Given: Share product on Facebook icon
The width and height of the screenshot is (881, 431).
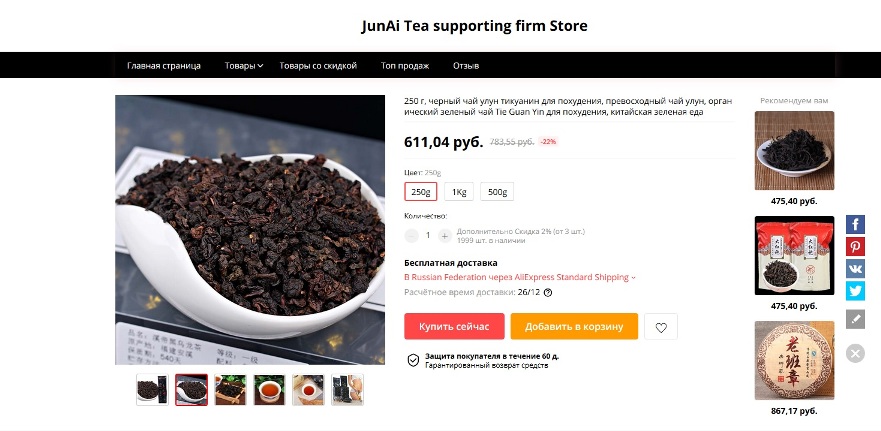Looking at the screenshot, I should (x=855, y=224).
